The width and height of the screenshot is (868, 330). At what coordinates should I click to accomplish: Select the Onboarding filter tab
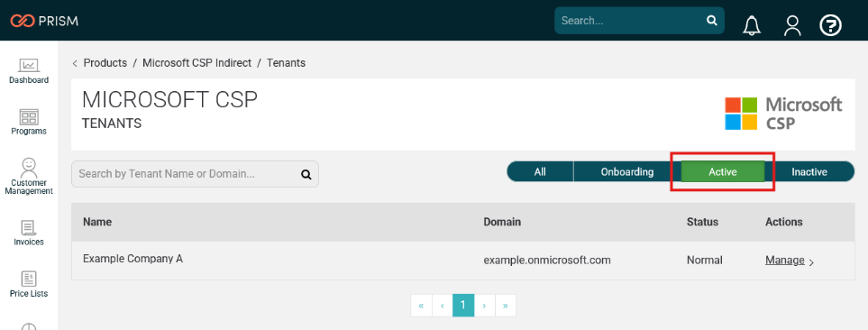[x=627, y=171]
